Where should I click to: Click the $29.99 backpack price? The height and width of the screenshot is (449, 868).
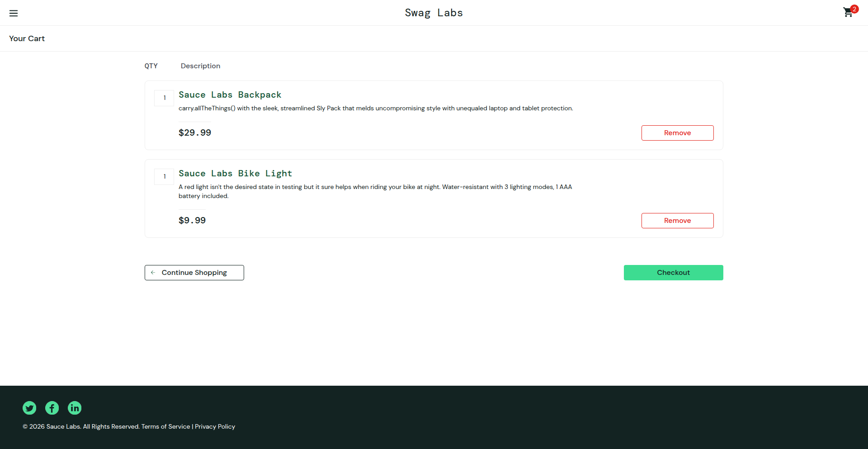[195, 133]
